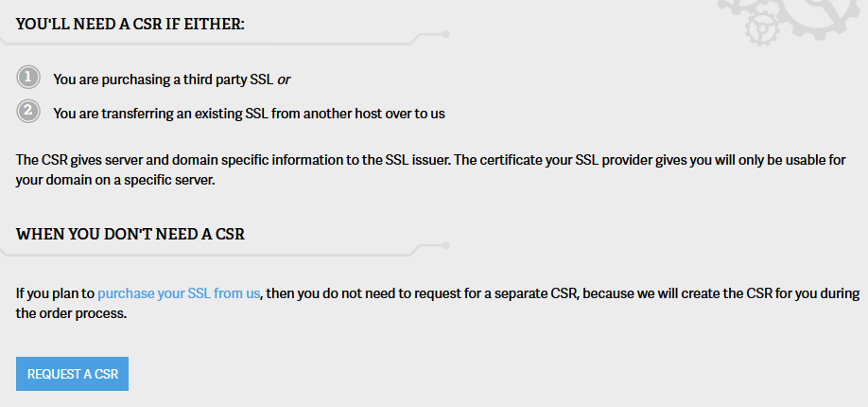
Task: Click 'the order process.' text line
Action: (x=71, y=314)
